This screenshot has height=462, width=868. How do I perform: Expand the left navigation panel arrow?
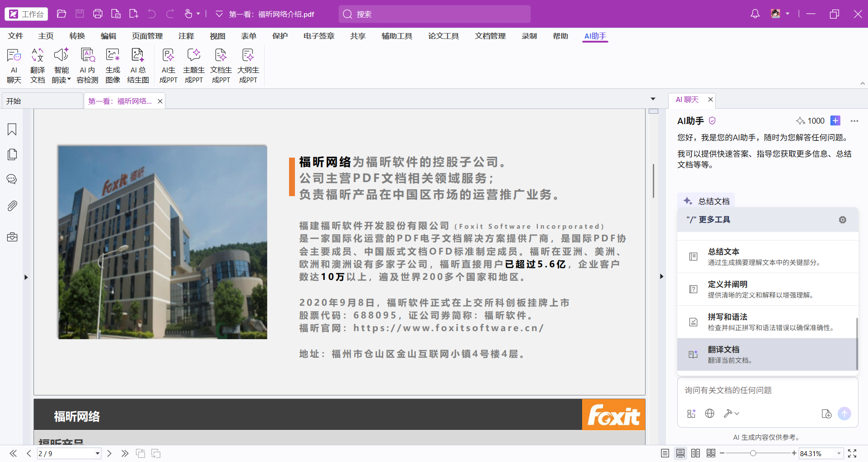click(x=26, y=277)
